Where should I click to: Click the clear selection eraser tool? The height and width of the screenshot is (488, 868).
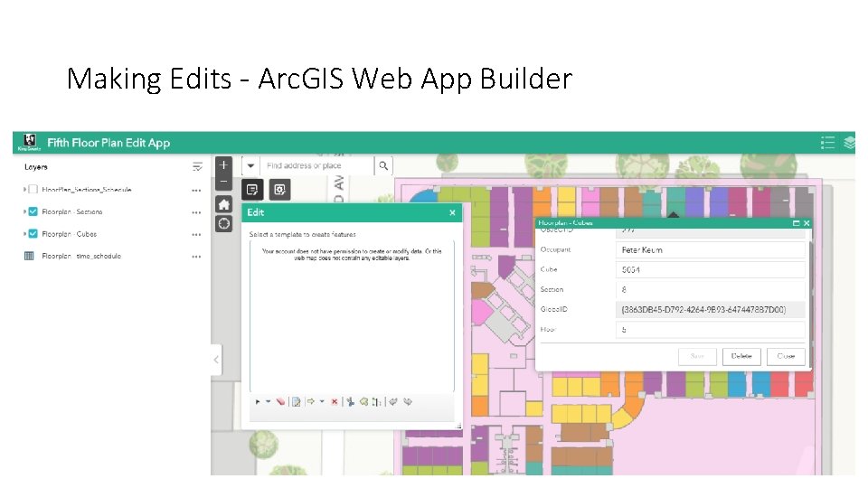pyautogui.click(x=280, y=401)
